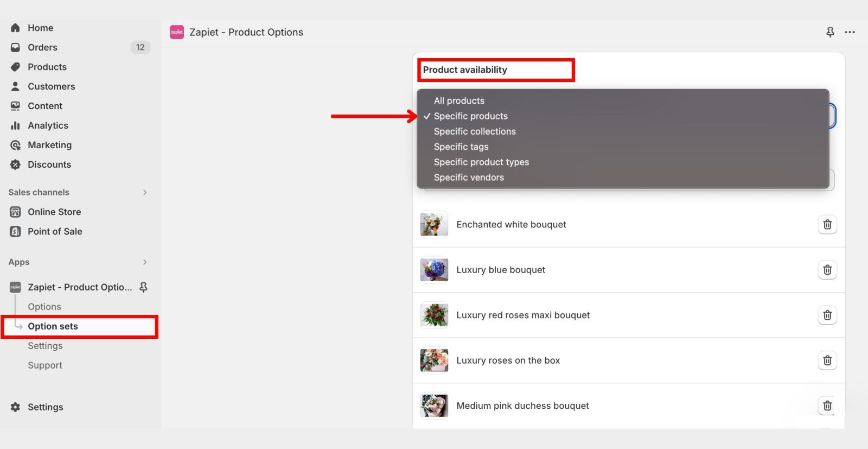Viewport: 868px width, 449px height.
Task: Click trash icon for Luxury red roses maxi bouquet
Action: point(827,315)
